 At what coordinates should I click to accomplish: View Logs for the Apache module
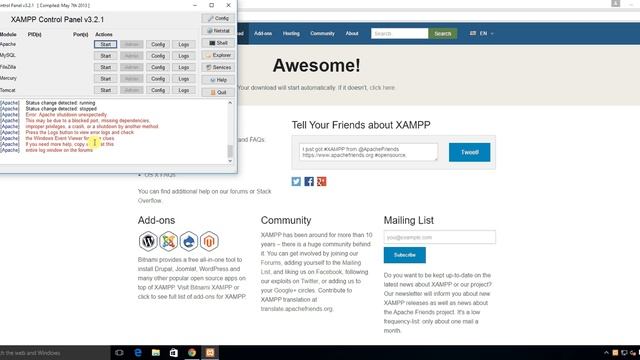pyautogui.click(x=184, y=44)
